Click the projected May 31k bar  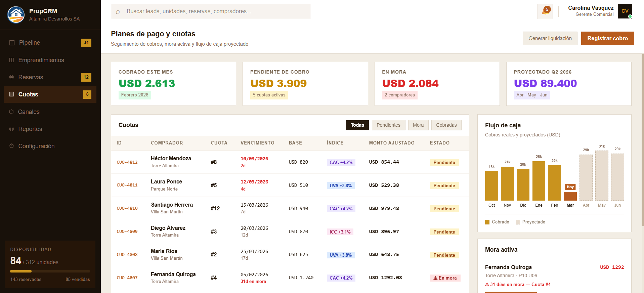tap(602, 175)
